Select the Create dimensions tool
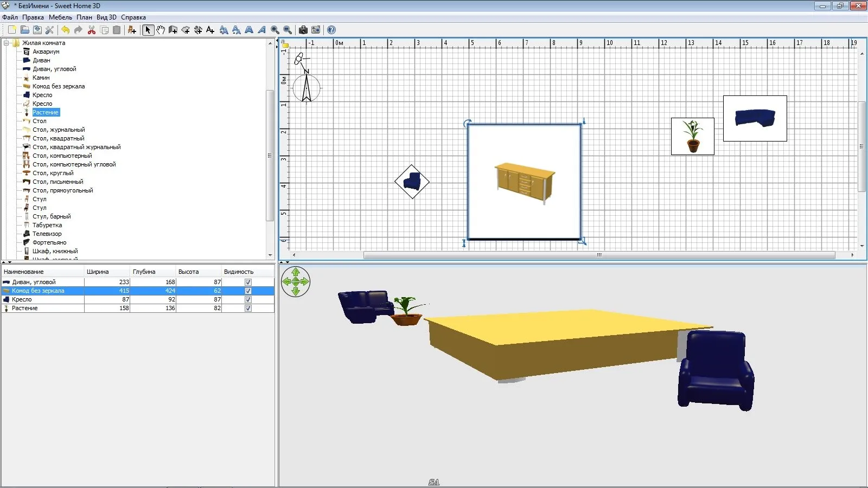 tap(198, 30)
